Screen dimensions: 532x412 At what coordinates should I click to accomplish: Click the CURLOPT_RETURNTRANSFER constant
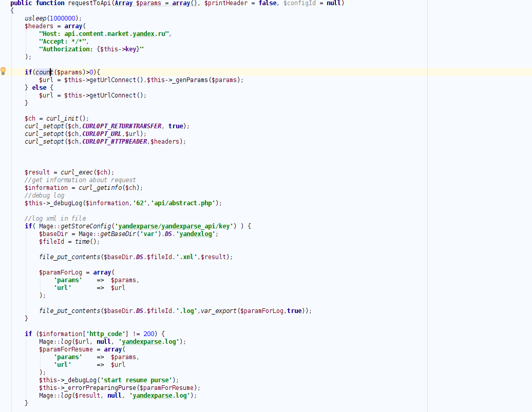(x=122, y=126)
